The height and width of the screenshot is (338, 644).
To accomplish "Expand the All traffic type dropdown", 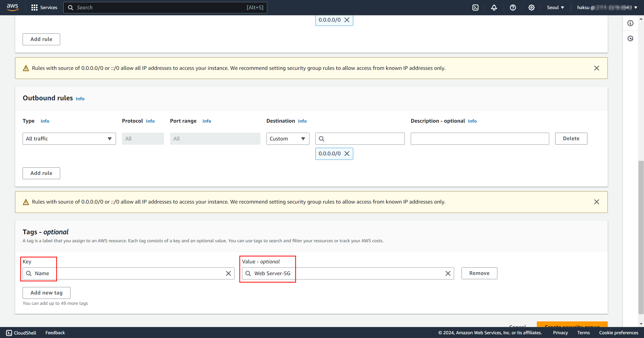I will point(69,139).
